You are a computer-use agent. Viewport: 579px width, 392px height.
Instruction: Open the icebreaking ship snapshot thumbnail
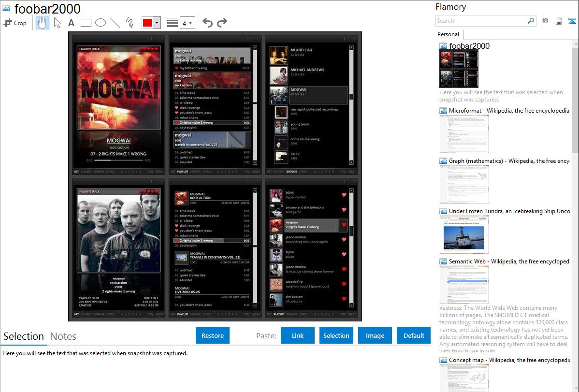[x=464, y=234]
